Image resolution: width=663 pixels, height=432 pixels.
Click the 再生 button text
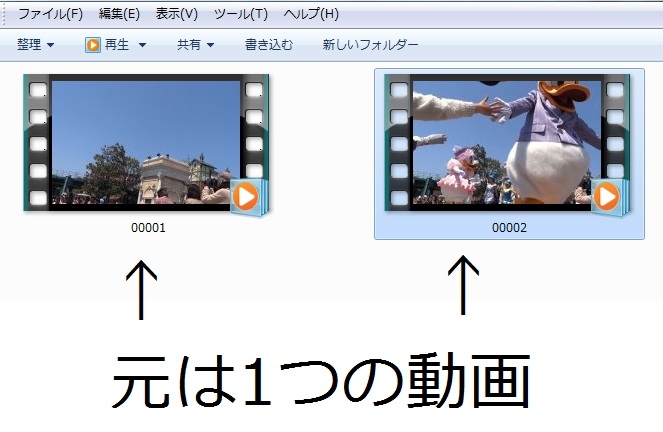click(117, 44)
